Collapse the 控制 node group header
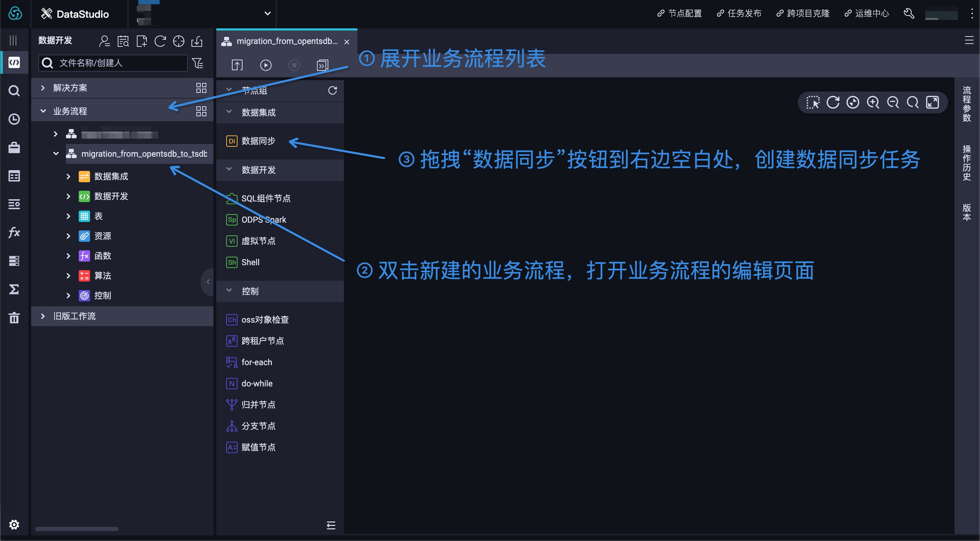This screenshot has width=980, height=541. click(x=280, y=291)
